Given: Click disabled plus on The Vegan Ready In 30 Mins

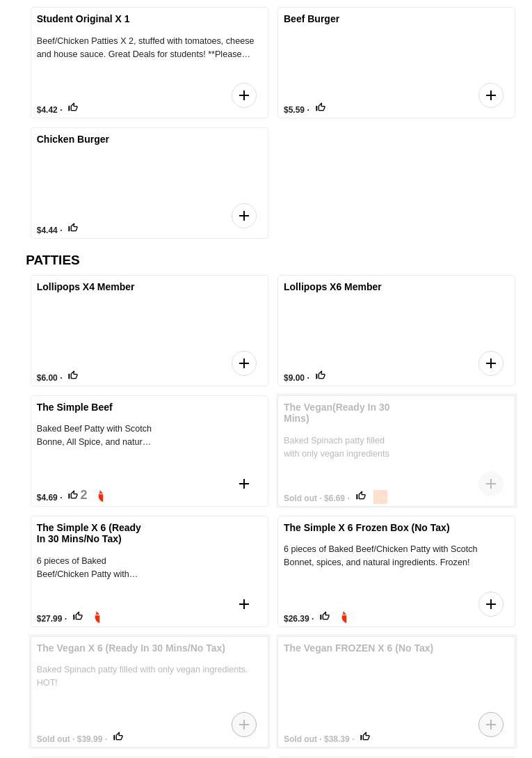Looking at the screenshot, I should coord(491,484).
